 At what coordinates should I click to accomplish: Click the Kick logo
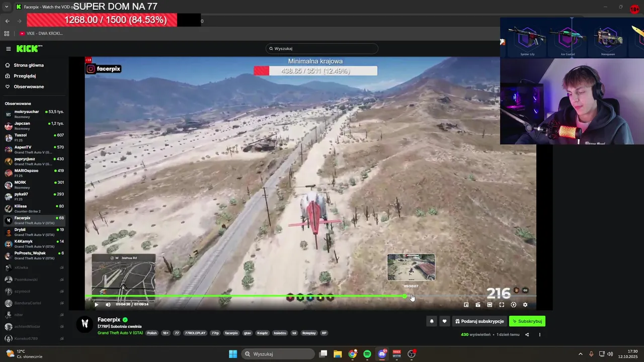click(29, 48)
